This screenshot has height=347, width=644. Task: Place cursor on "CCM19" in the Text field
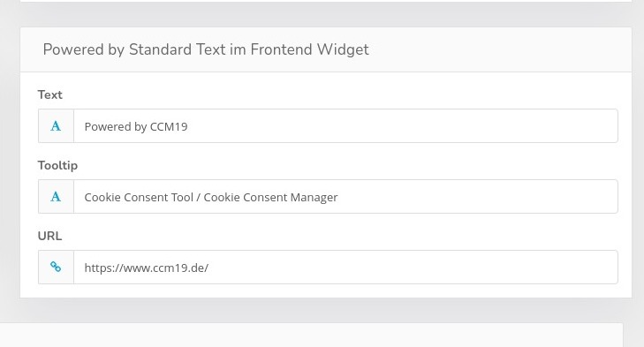[x=169, y=126]
